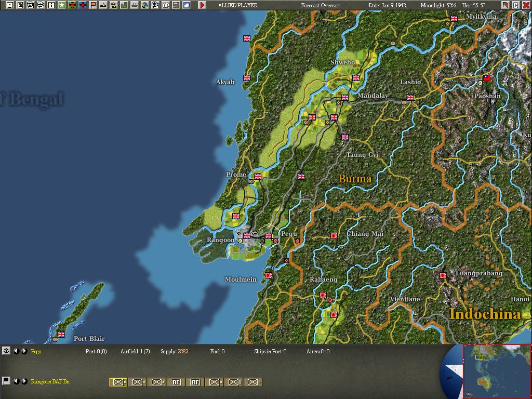Click the Moonlight percentage text

(438, 5)
